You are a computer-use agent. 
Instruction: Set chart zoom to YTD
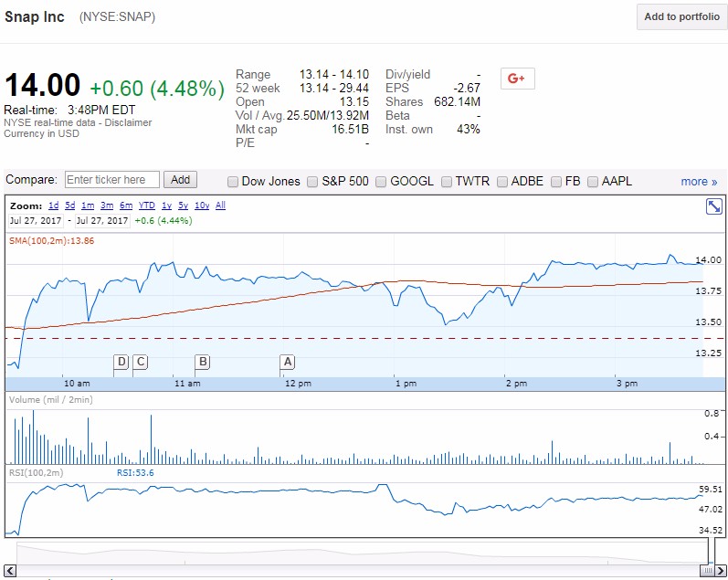pos(147,206)
